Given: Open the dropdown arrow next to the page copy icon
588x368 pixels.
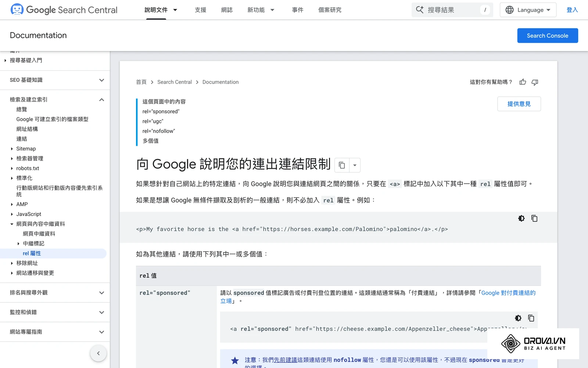Looking at the screenshot, I should click(355, 165).
